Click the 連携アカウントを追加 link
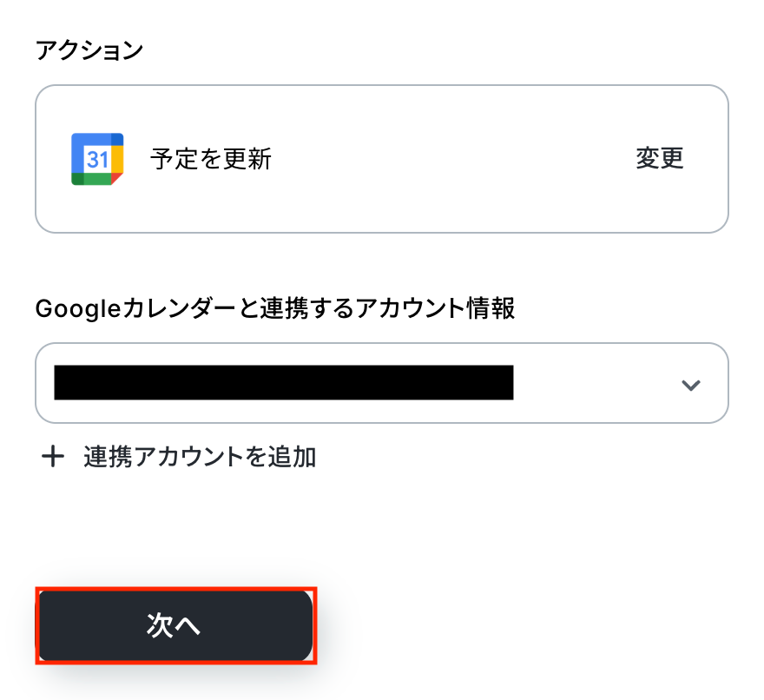The width and height of the screenshot is (764, 700). (x=200, y=457)
